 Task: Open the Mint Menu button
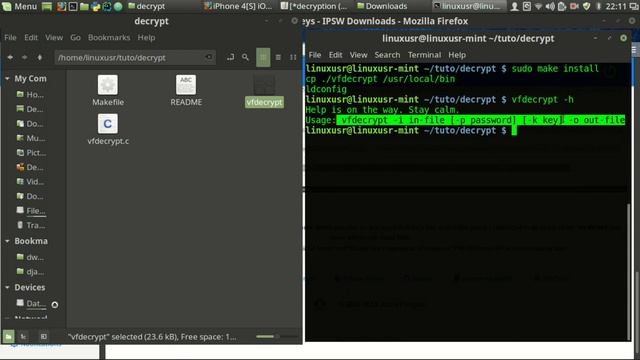(x=19, y=6)
